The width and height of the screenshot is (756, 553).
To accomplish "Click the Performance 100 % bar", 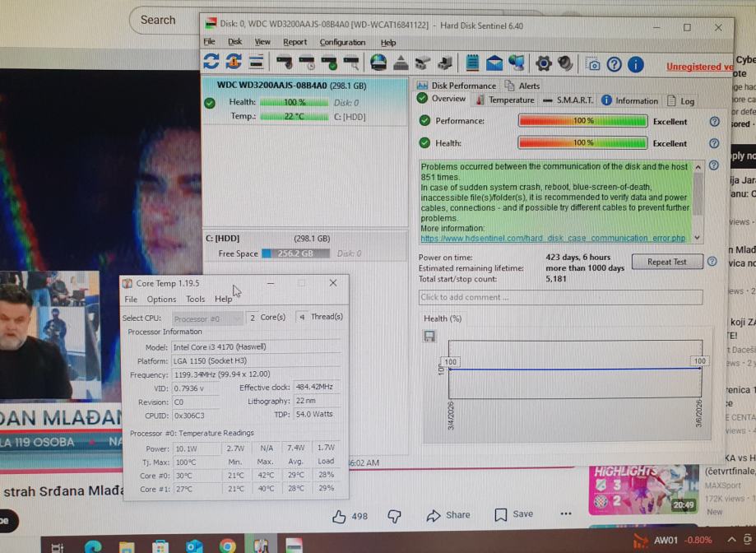I will 582,120.
